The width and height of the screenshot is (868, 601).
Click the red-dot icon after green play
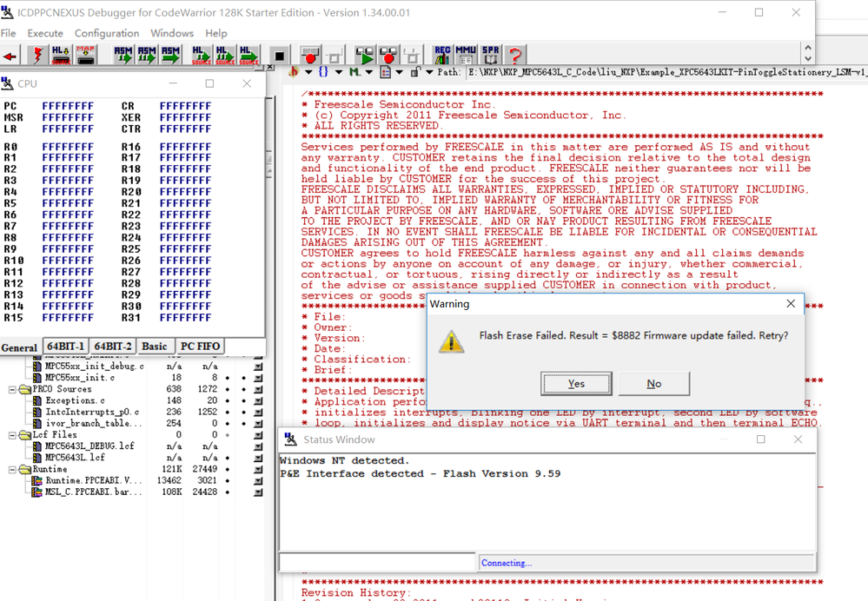click(388, 56)
